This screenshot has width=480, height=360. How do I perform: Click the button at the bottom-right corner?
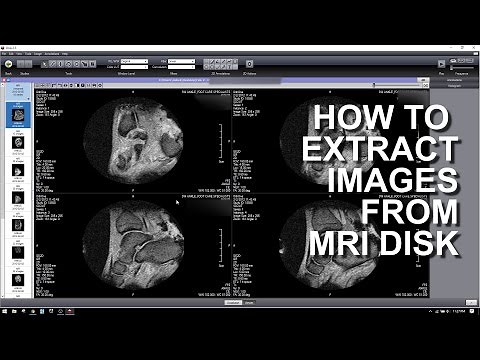click(x=471, y=303)
